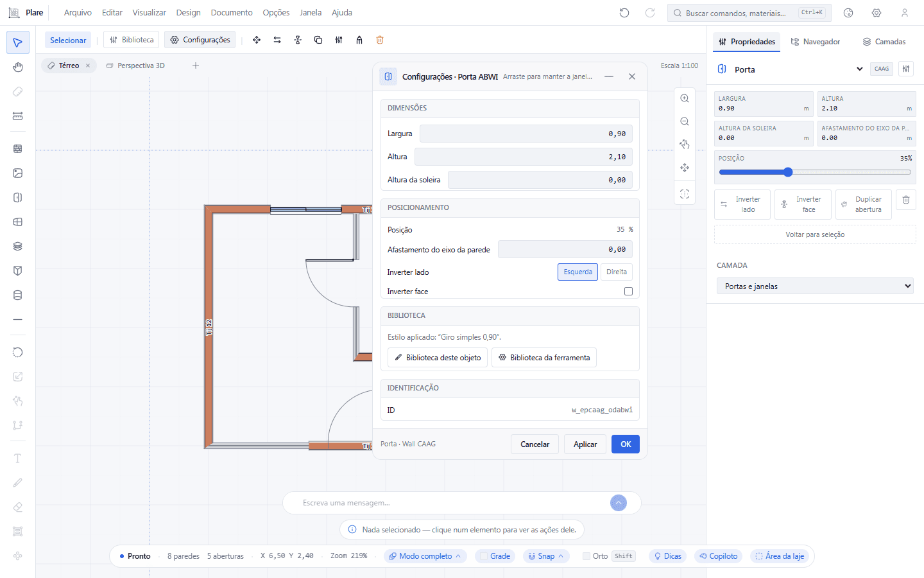Open the gear settings icon top right

(x=877, y=13)
